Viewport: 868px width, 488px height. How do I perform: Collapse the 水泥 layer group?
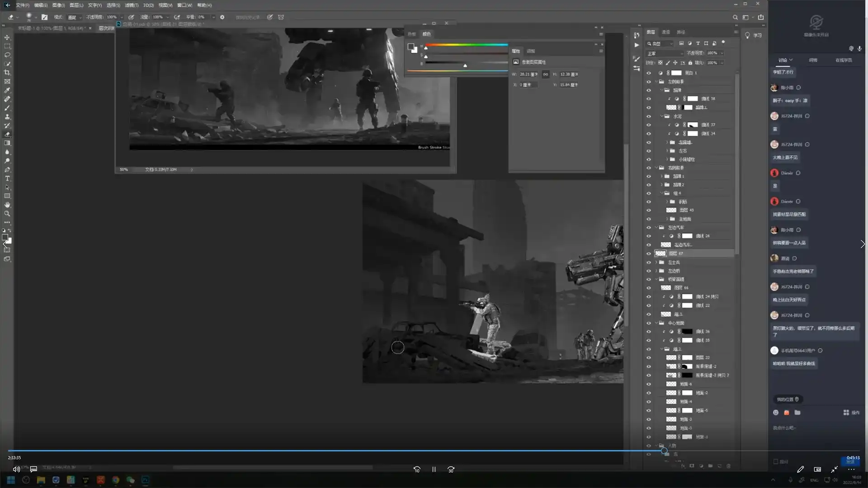point(661,117)
